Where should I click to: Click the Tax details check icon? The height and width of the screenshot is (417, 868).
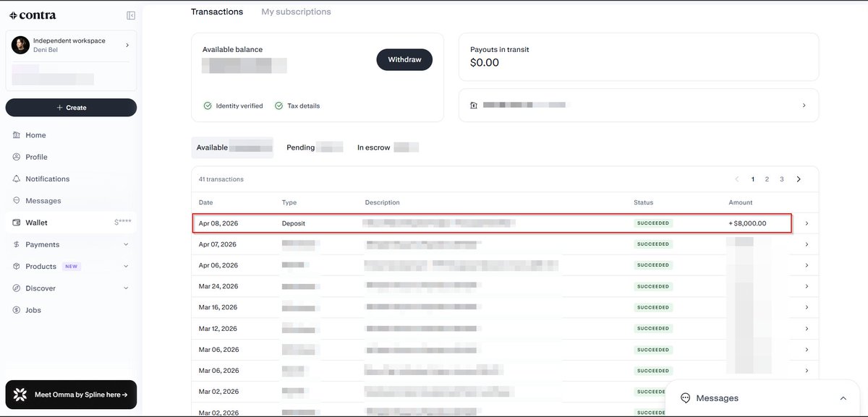tap(279, 106)
